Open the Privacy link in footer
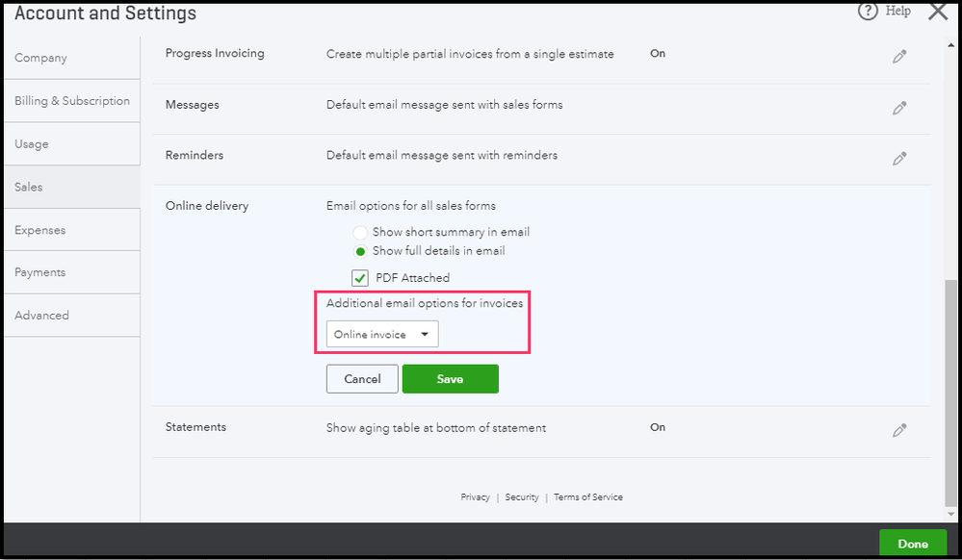The height and width of the screenshot is (560, 962). point(475,497)
